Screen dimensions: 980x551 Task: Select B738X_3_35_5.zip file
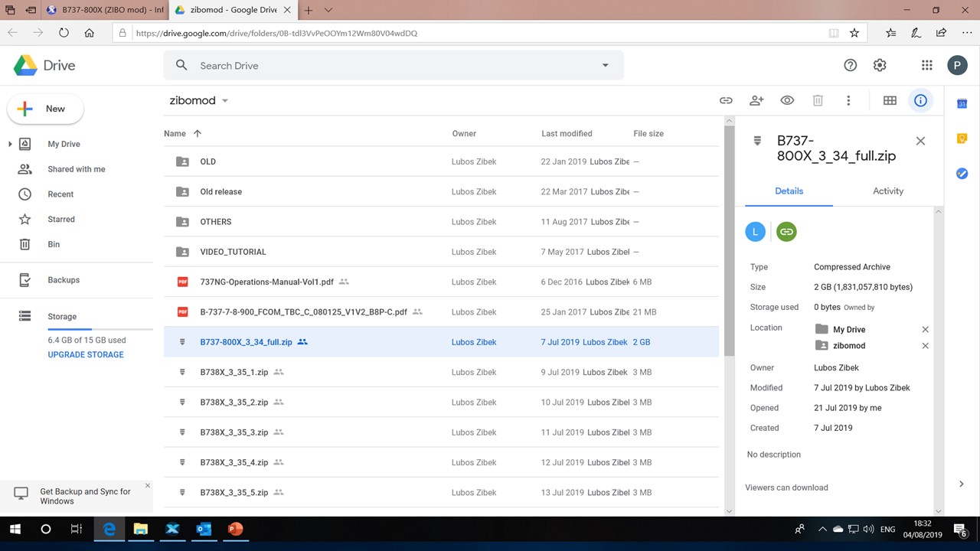[x=441, y=492]
